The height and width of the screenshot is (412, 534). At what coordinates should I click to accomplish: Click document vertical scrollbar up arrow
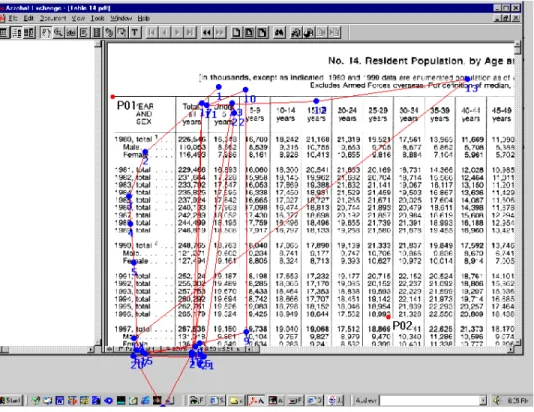pos(518,44)
